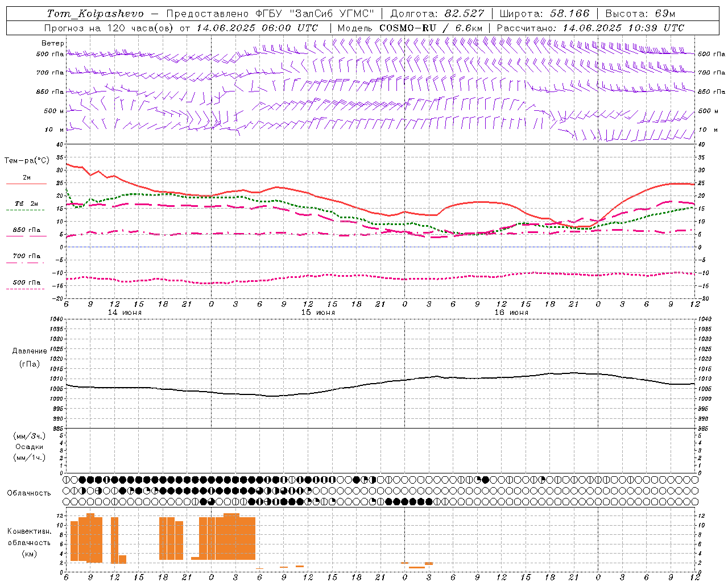This screenshot has height=582, width=728.
Task: Click the Конвективн. convective cloud label
Action: click(29, 531)
